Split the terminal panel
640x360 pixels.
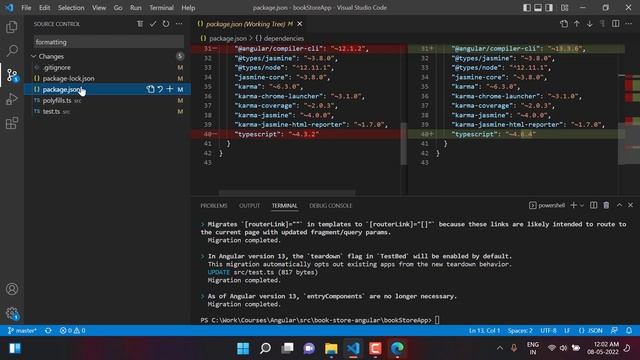[x=593, y=205]
